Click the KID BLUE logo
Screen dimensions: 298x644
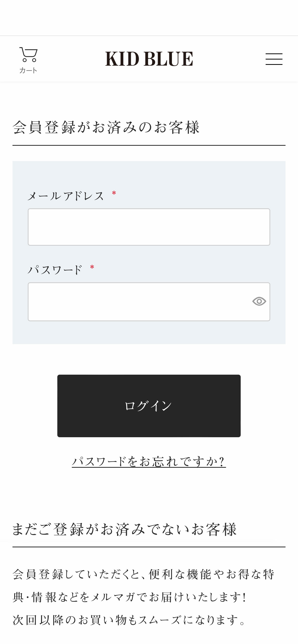point(149,59)
